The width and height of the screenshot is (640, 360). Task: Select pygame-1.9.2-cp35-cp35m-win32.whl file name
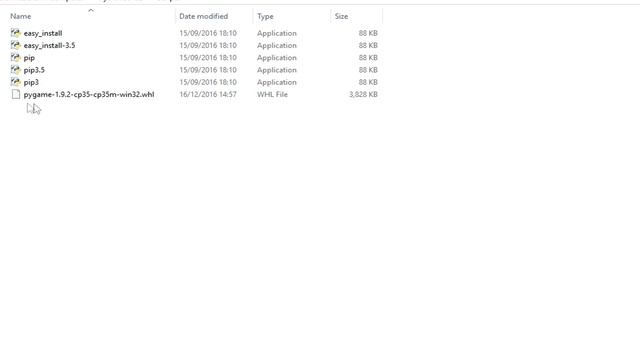click(89, 94)
